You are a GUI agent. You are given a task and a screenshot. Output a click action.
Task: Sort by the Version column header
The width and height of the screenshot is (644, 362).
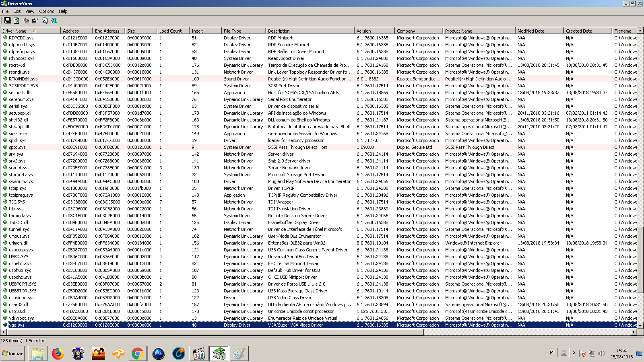coord(374,31)
